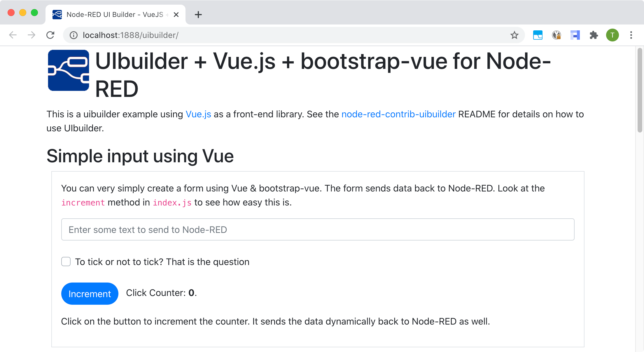Click the Node-RED logo in page heading
644x352 pixels.
pyautogui.click(x=69, y=70)
